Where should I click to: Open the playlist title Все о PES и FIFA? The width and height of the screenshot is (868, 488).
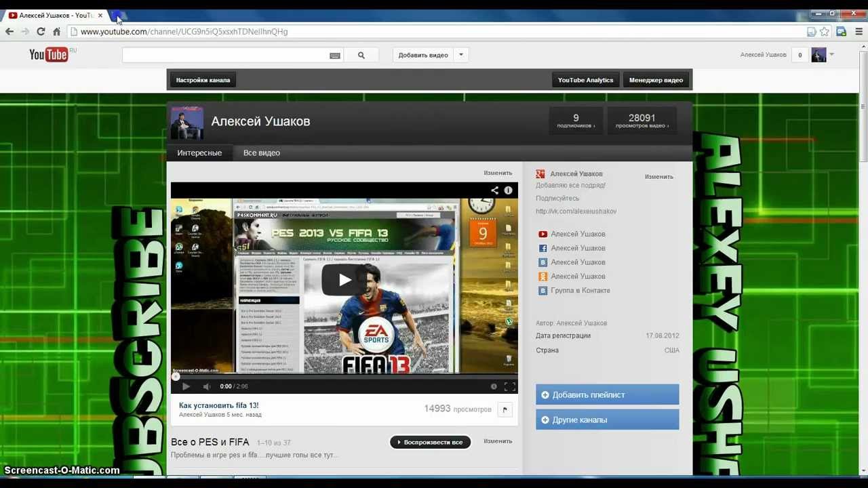[x=210, y=442]
